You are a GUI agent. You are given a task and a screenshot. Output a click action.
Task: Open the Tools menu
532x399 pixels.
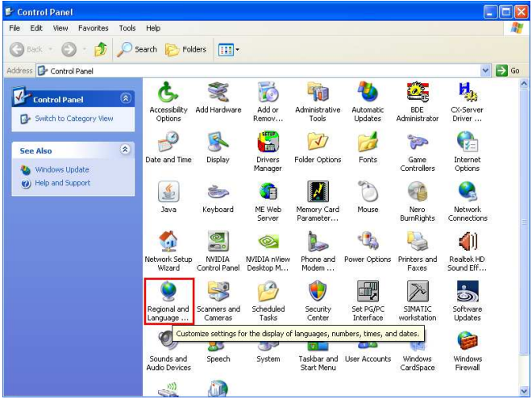coord(127,28)
